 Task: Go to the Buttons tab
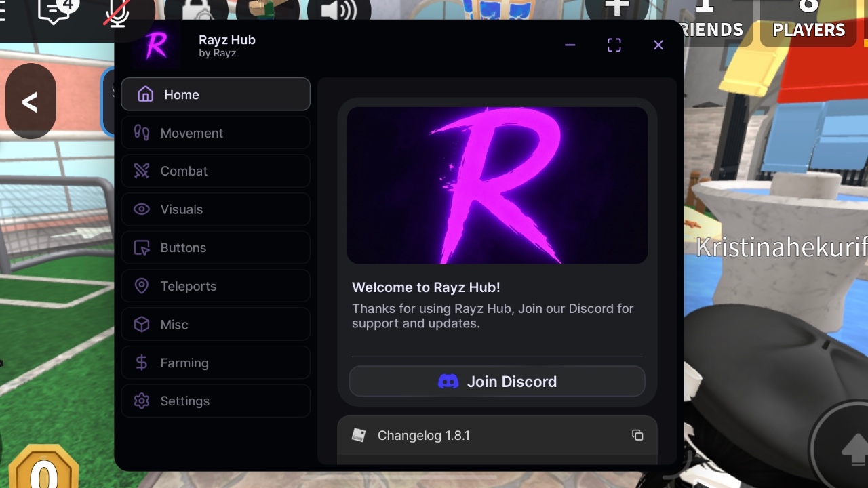pyautogui.click(x=216, y=247)
